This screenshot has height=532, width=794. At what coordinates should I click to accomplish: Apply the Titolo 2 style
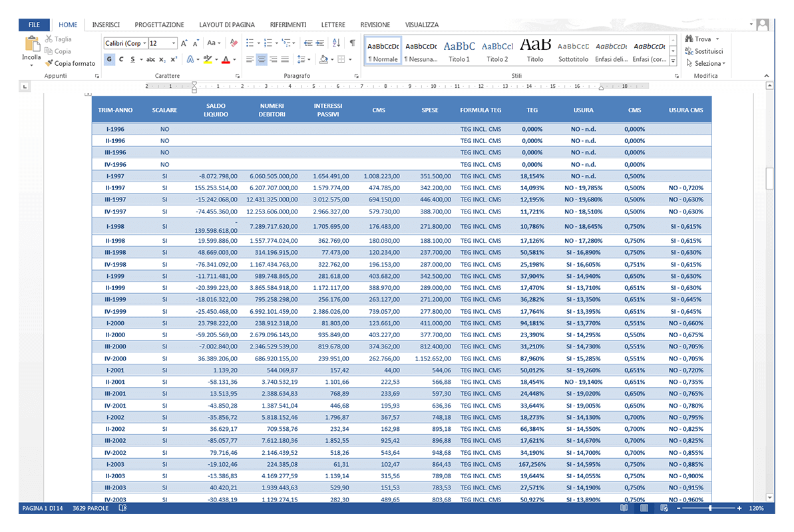coord(497,51)
